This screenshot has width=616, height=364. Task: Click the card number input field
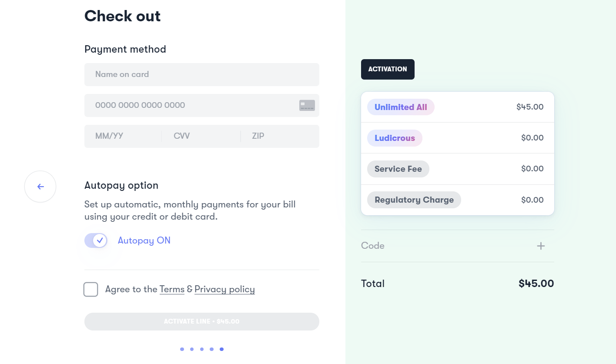(x=191, y=105)
